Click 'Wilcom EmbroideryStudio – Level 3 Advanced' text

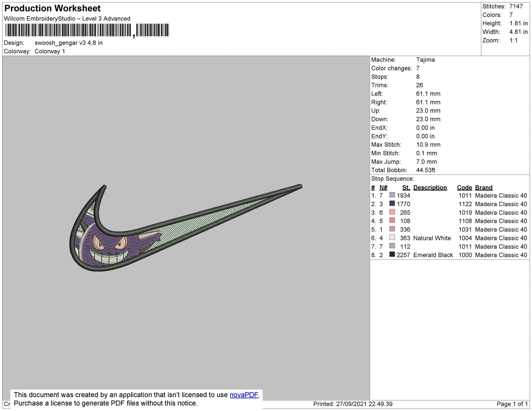click(67, 18)
